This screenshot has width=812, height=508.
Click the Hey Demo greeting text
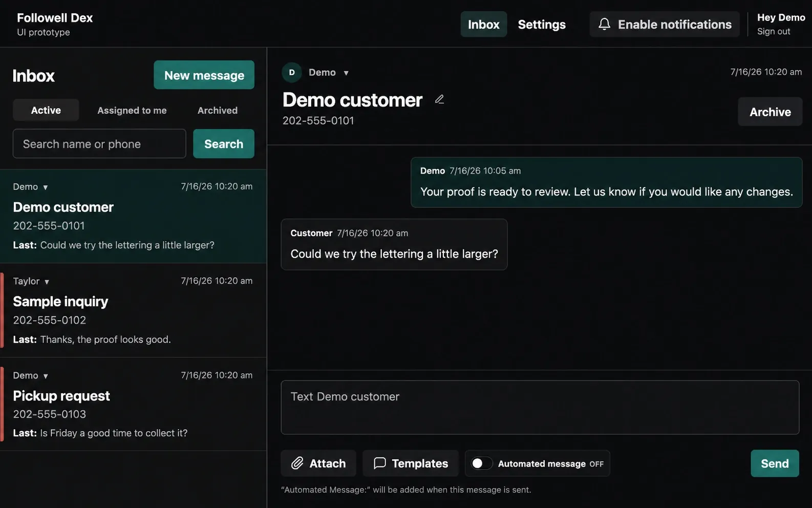coord(781,17)
